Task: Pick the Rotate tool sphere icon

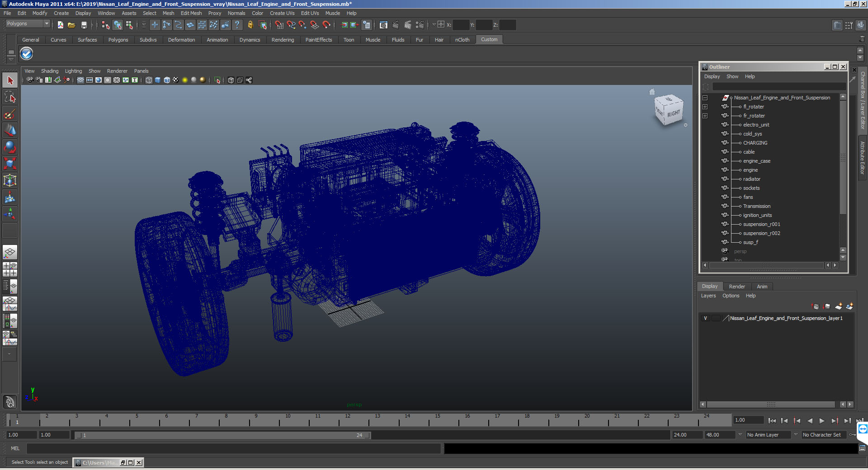Action: click(x=10, y=147)
